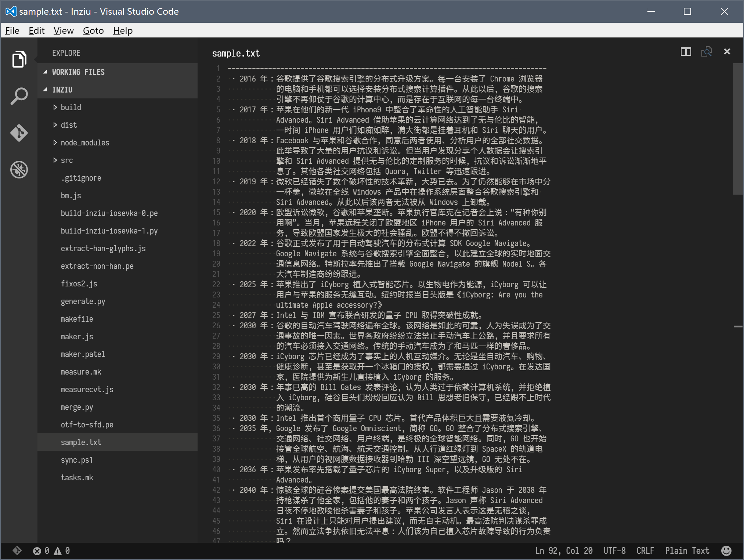The height and width of the screenshot is (560, 744).
Task: Minimize the VS Code window
Action: tap(651, 11)
